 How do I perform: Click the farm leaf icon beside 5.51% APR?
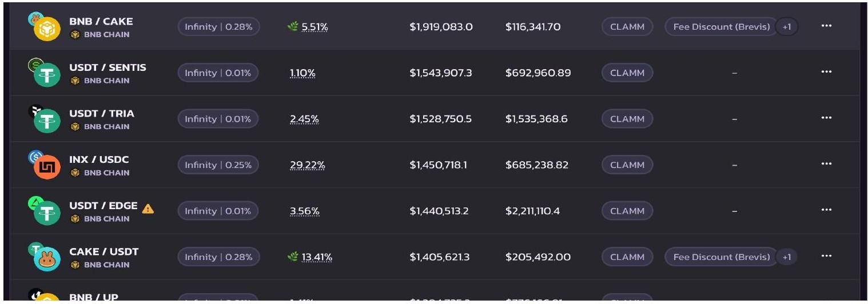click(293, 27)
